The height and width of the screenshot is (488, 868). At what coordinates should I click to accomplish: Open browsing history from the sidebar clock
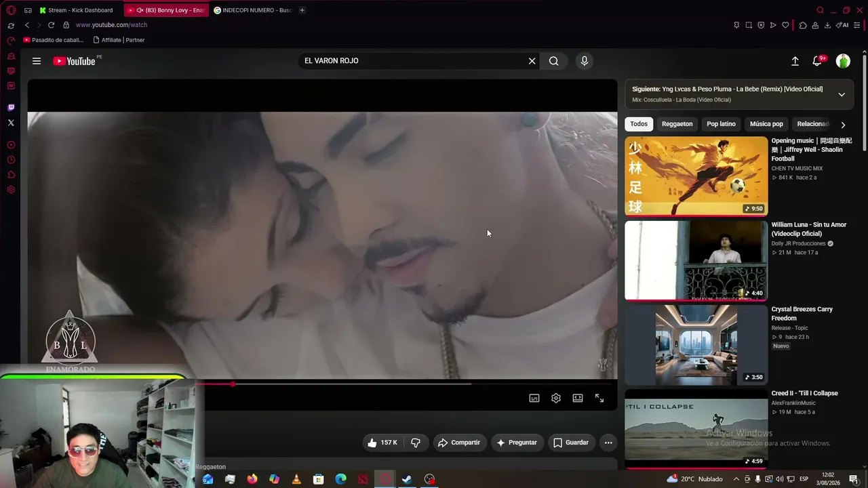pyautogui.click(x=11, y=160)
